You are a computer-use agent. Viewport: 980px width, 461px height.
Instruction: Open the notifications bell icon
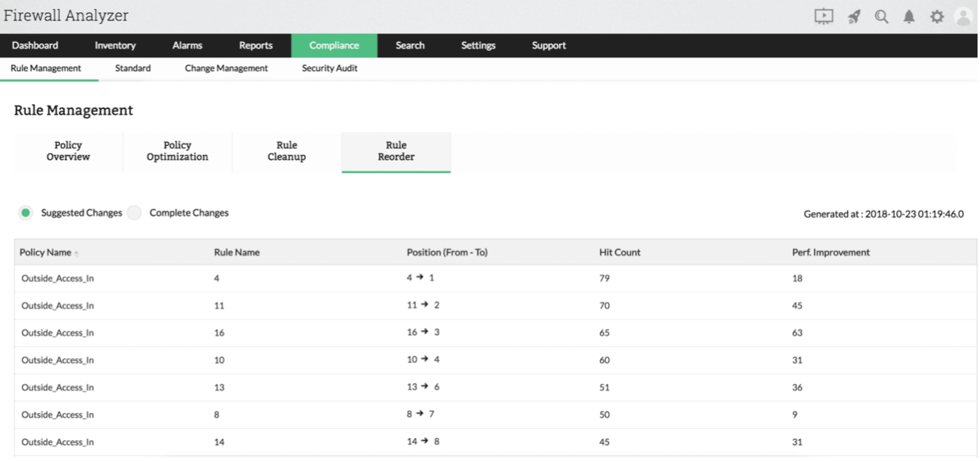[909, 17]
